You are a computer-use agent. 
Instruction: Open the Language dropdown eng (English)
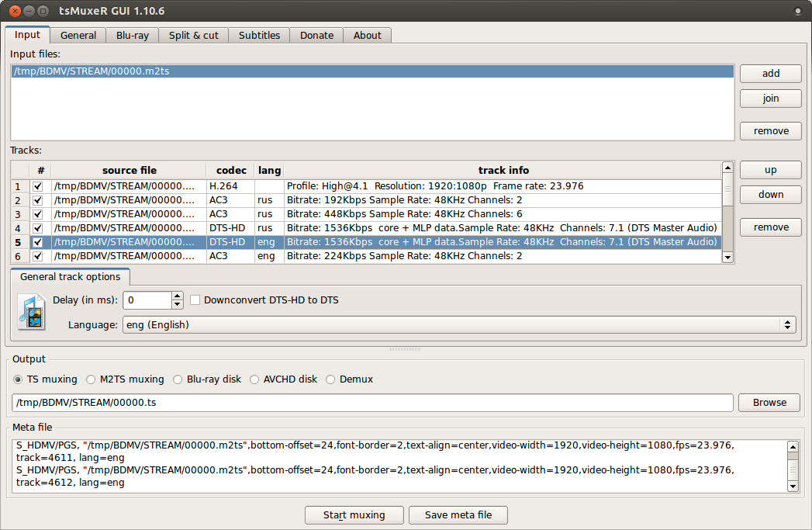(x=459, y=325)
